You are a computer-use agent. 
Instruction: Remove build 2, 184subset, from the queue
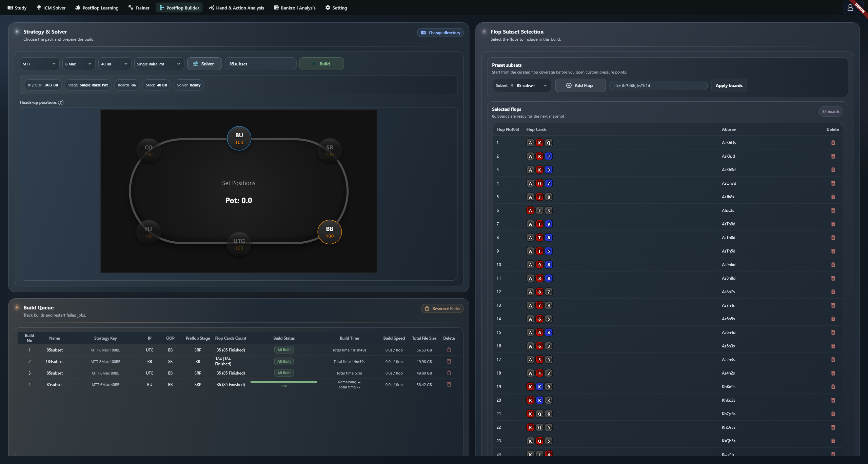(x=449, y=361)
